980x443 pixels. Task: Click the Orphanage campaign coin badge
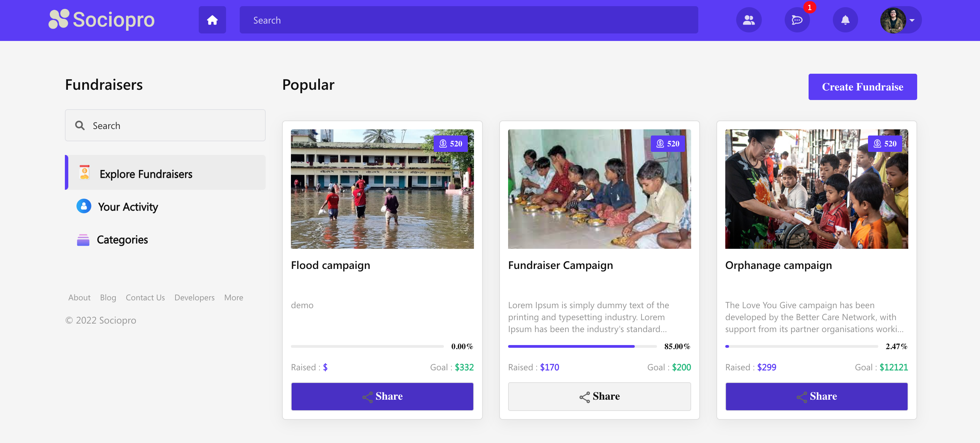(x=884, y=144)
